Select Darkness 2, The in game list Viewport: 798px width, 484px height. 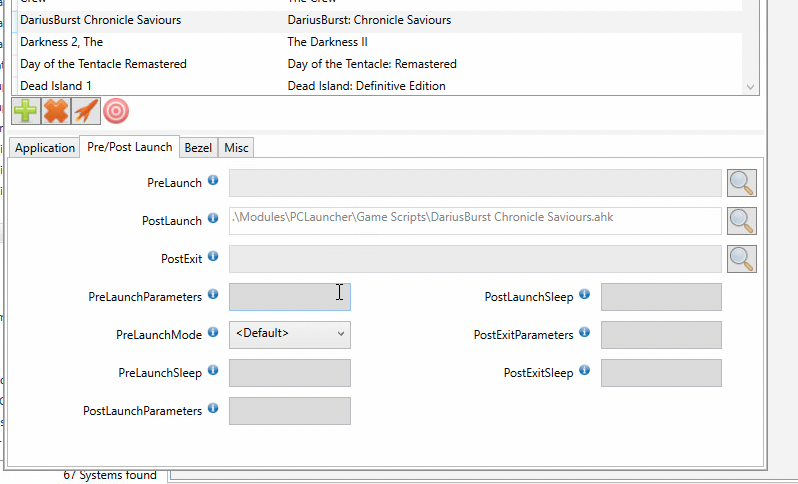pyautogui.click(x=62, y=42)
